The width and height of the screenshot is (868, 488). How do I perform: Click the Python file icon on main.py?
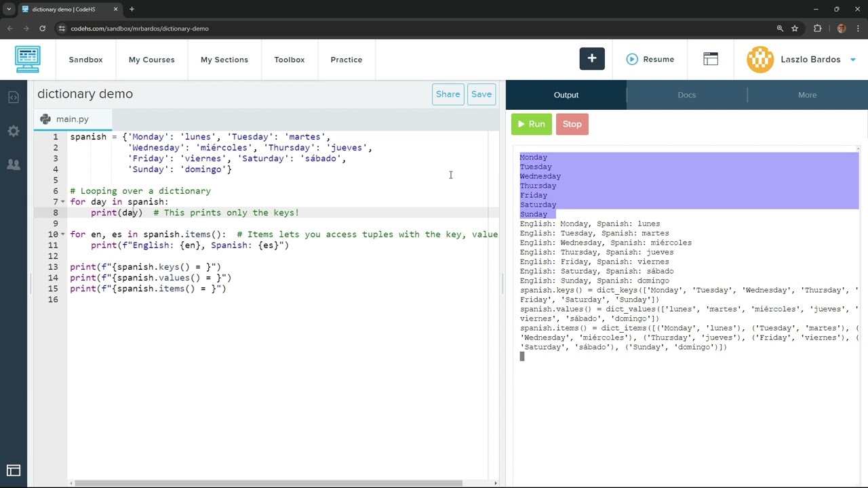45,119
